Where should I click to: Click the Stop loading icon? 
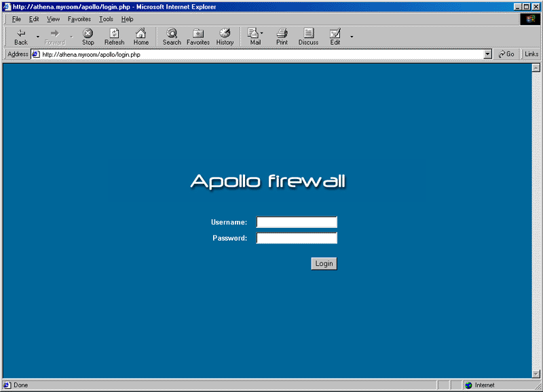point(88,33)
